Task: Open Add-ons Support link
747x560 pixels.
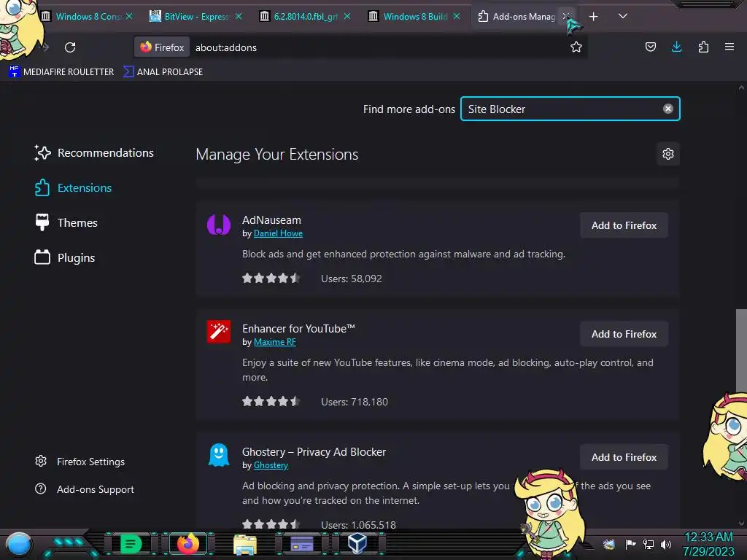Action: click(x=85, y=489)
